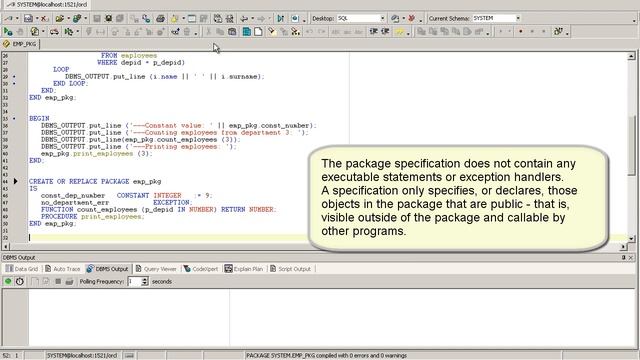This screenshot has height=360, width=640.
Task: Click the new connection icon in top toolbar
Action: (9, 18)
